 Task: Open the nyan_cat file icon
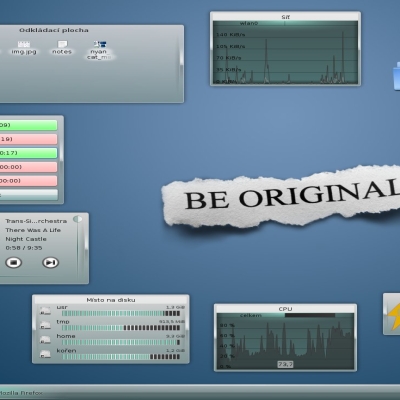(99, 50)
